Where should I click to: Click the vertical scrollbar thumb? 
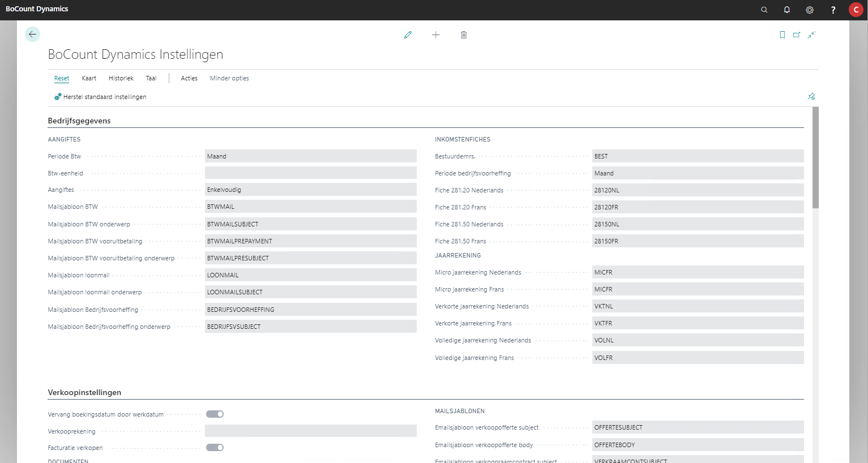(x=815, y=157)
